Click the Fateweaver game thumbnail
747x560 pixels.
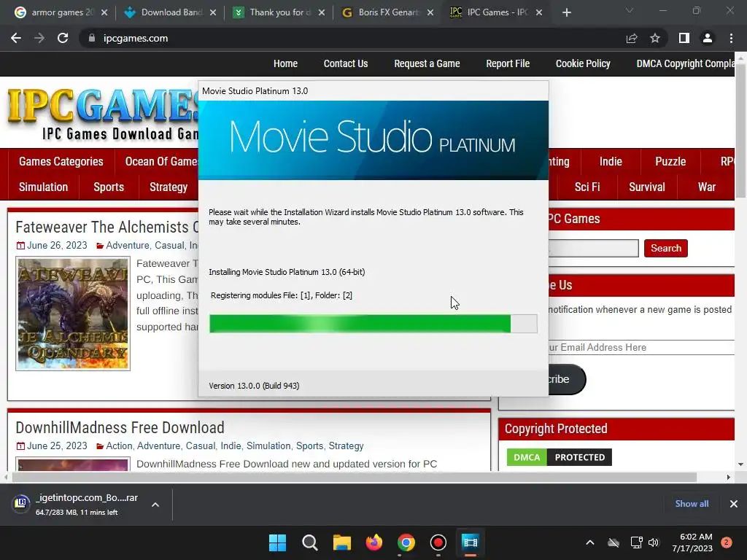pyautogui.click(x=73, y=314)
